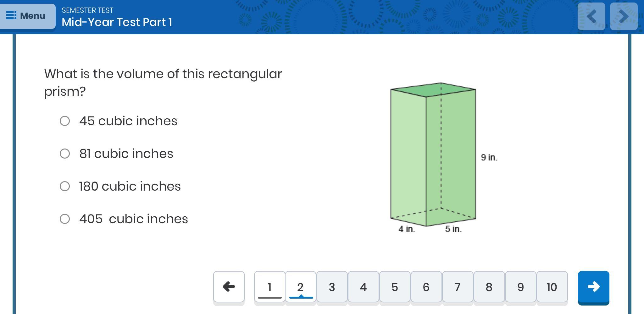Pick the 405 cubic inches answer
This screenshot has height=314, width=644.
click(65, 219)
